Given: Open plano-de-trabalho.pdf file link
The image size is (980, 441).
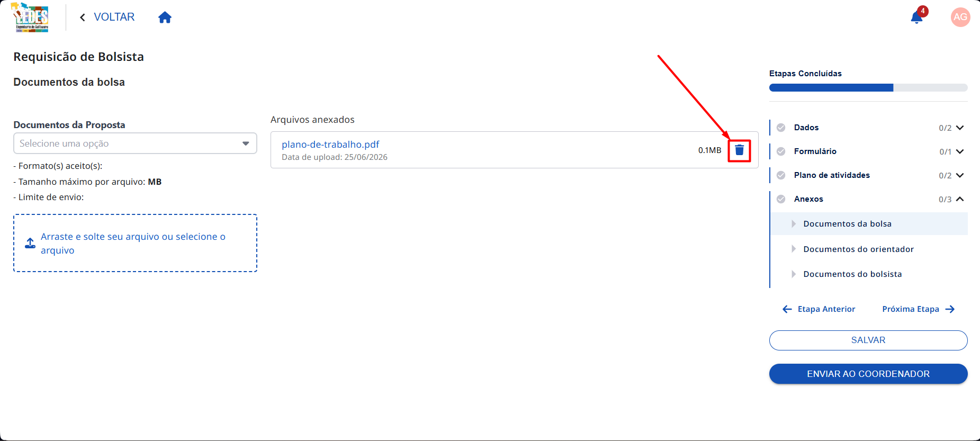Looking at the screenshot, I should pyautogui.click(x=330, y=145).
